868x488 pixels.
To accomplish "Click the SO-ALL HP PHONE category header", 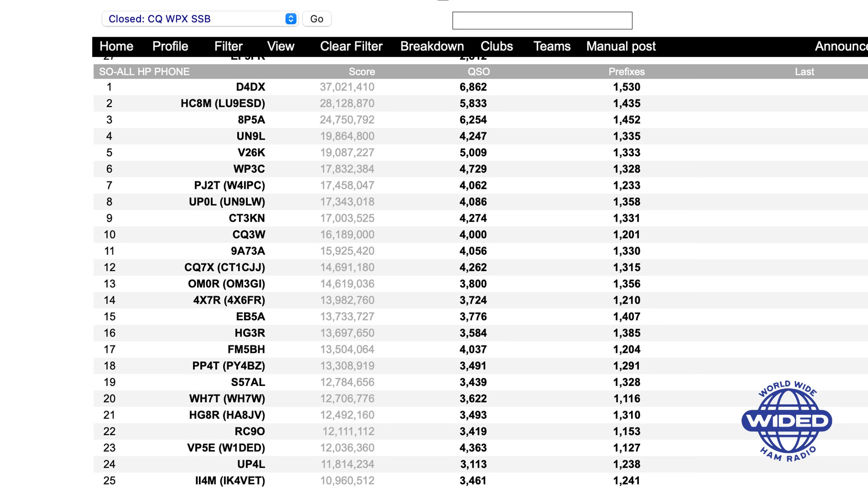I will [x=144, y=71].
